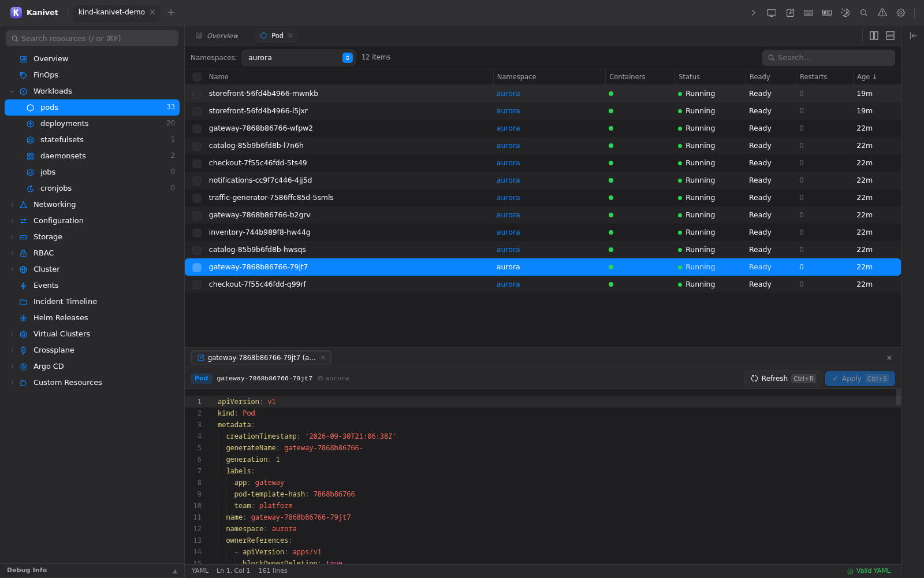Focus the pod table Search field
The height and width of the screenshot is (578, 924).
tap(829, 58)
